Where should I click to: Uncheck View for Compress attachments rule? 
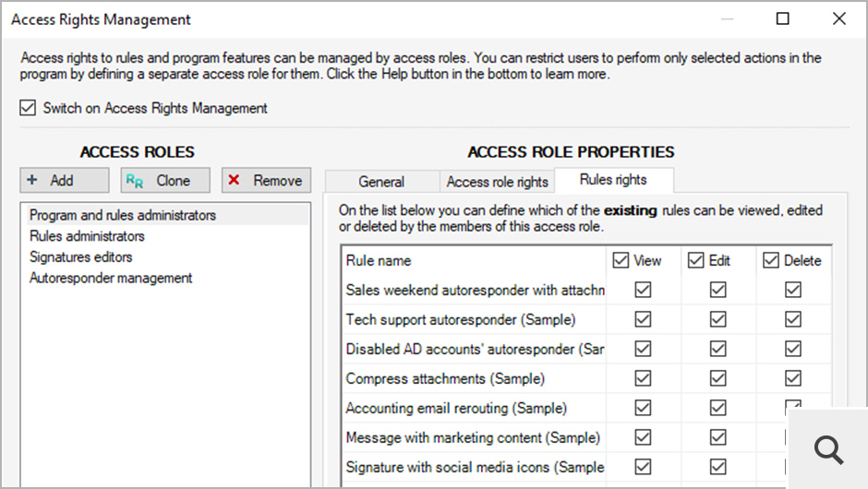point(643,378)
